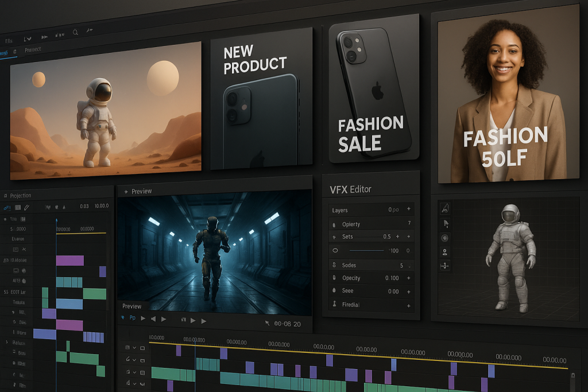Click the first play triangle after Pp
Screen dimensions: 588x392
[x=143, y=318]
